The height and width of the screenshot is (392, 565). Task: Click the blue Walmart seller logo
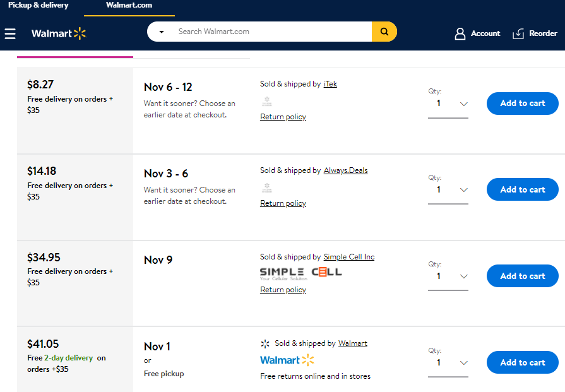click(287, 360)
